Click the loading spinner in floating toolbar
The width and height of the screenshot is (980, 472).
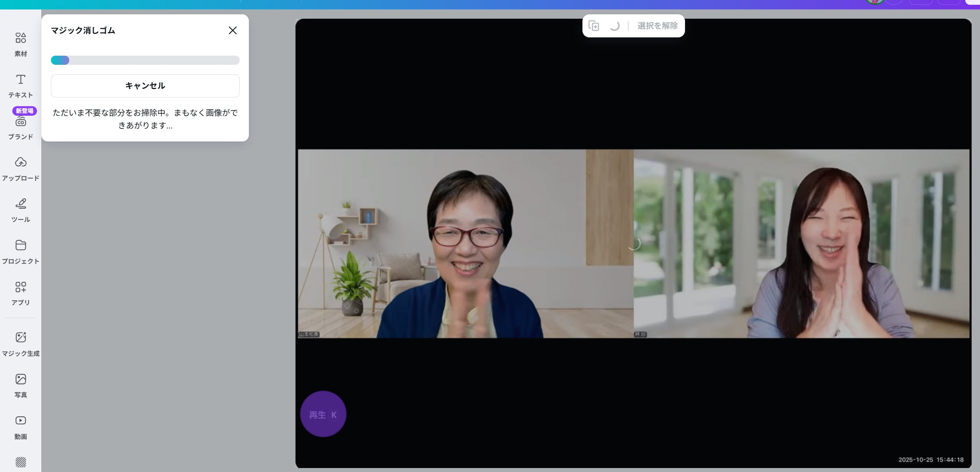pyautogui.click(x=615, y=26)
